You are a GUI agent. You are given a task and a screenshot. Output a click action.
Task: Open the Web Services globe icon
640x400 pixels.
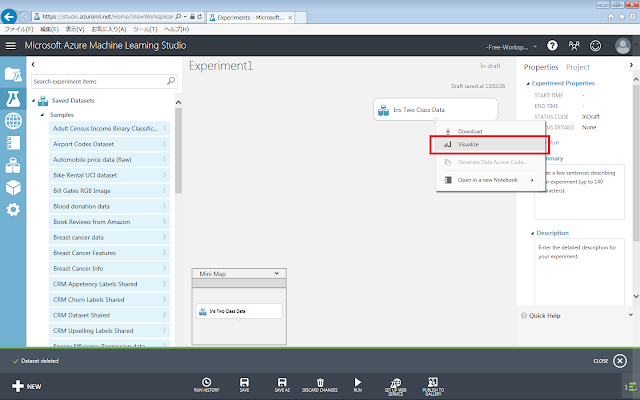pyautogui.click(x=13, y=121)
